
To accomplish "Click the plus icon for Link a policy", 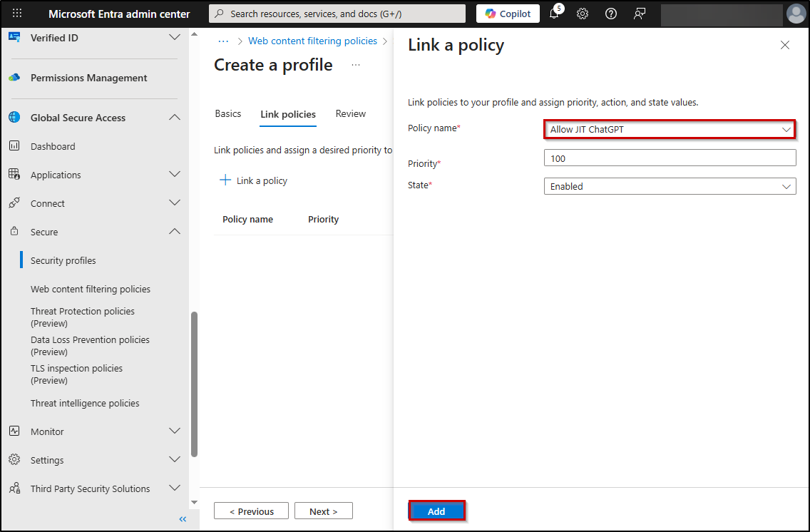I will 225,180.
